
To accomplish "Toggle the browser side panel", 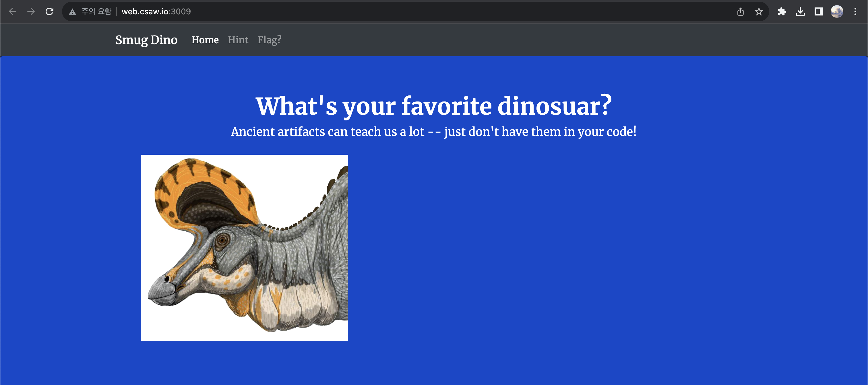I will [818, 12].
